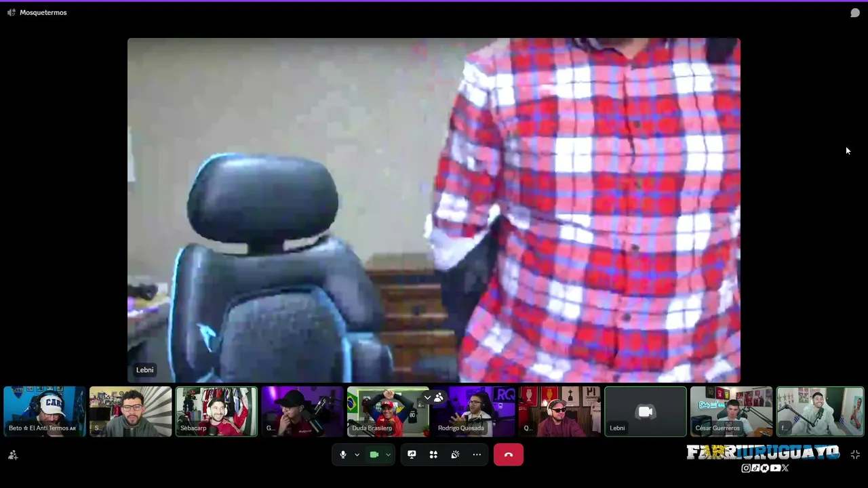
Task: Share your screen
Action: (412, 455)
